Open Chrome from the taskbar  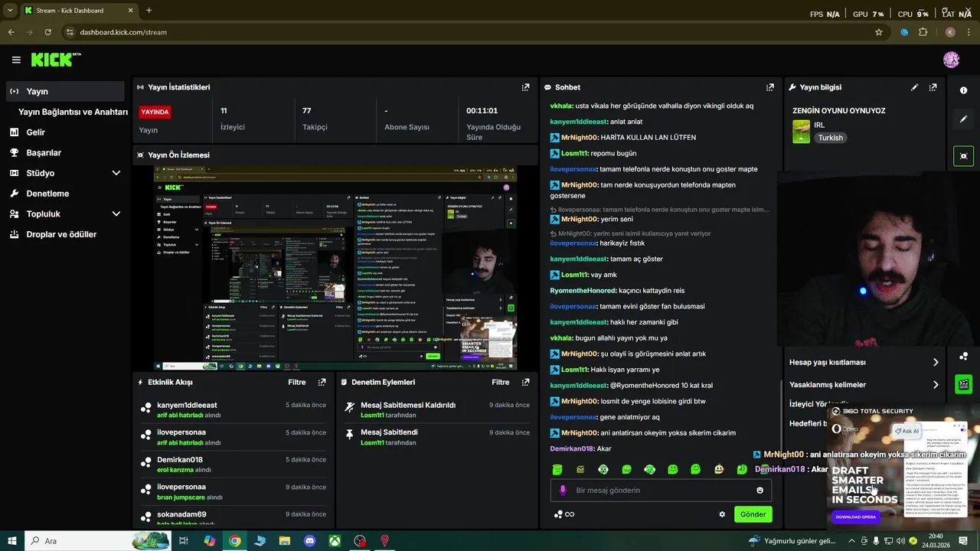235,541
